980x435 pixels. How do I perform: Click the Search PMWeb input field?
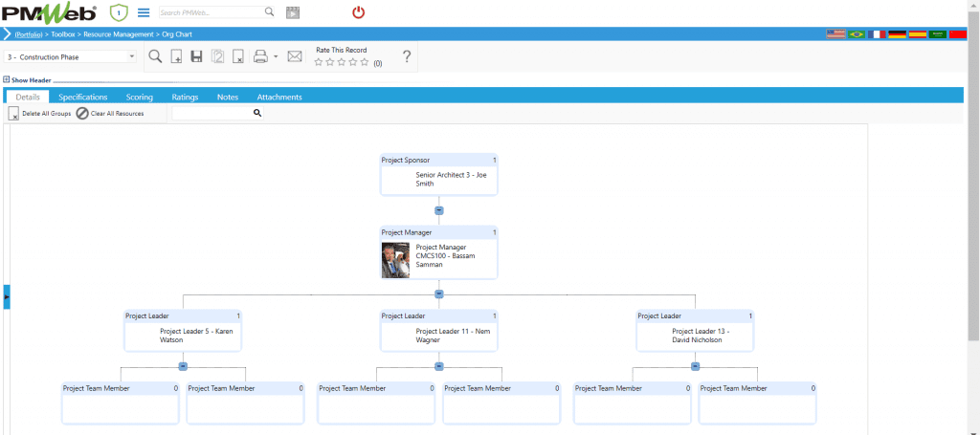pos(211,11)
